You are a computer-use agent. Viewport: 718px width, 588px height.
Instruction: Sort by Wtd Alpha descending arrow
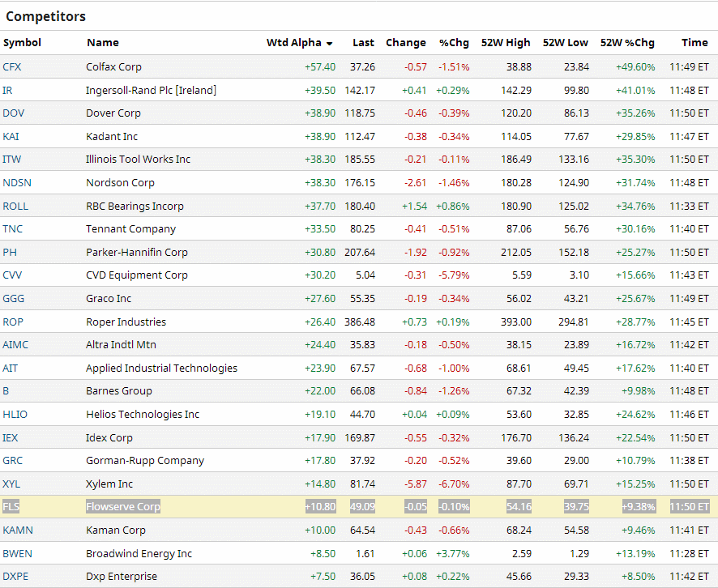[329, 44]
